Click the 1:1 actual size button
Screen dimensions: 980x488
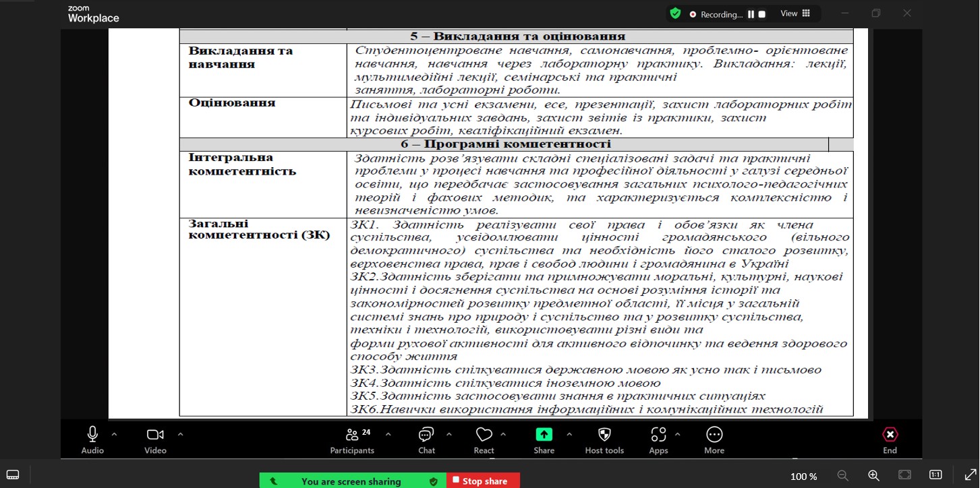tap(935, 475)
